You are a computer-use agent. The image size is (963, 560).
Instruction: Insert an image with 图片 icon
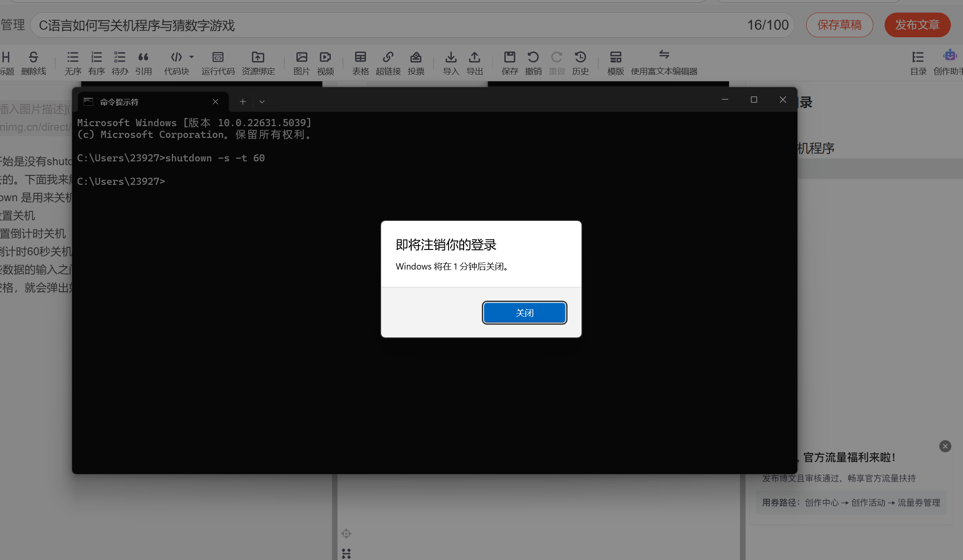[x=301, y=63]
